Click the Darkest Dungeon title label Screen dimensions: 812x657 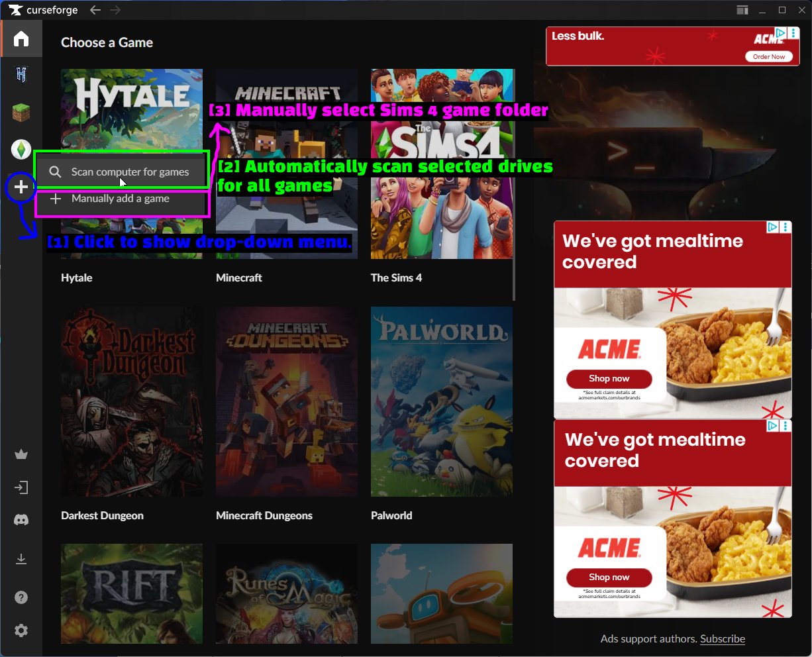(102, 516)
